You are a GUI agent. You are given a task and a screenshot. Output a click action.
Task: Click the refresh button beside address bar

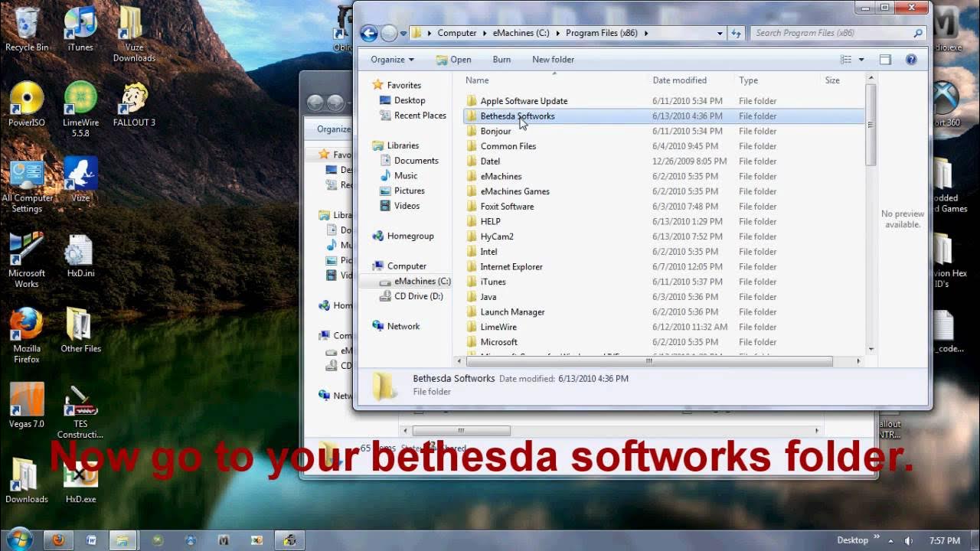pyautogui.click(x=737, y=33)
